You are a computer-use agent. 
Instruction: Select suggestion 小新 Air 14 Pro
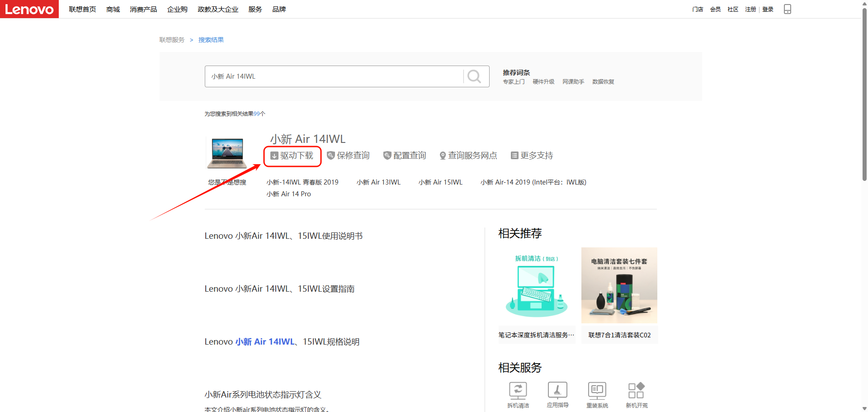[x=288, y=194]
